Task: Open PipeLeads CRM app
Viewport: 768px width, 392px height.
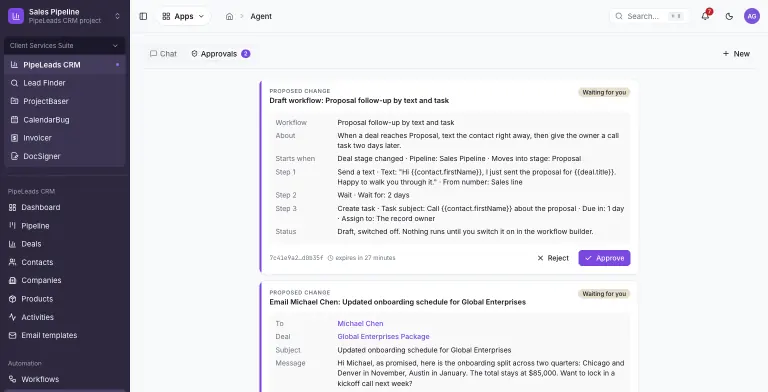Action: 64,65
